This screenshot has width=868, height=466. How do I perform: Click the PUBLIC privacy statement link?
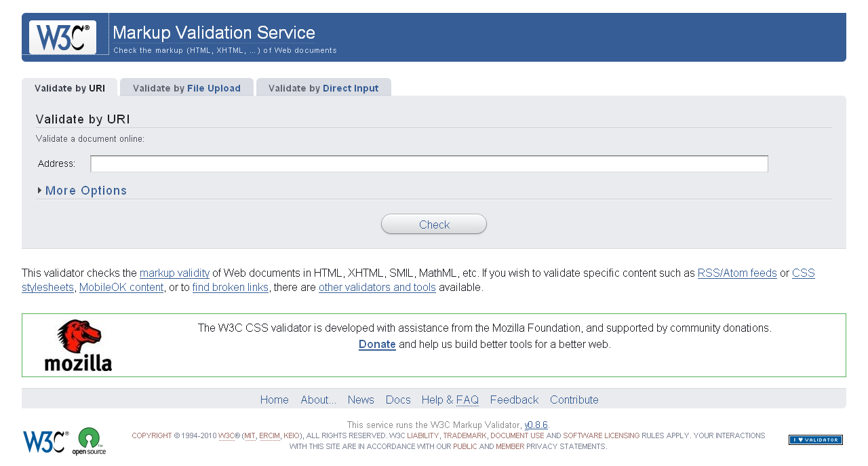[465, 447]
